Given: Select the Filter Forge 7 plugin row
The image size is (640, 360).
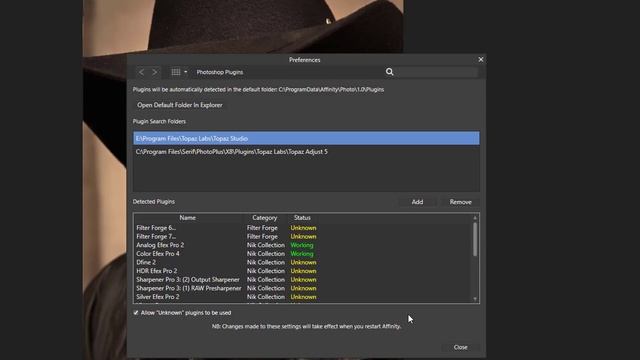Looking at the screenshot, I should click(303, 237).
